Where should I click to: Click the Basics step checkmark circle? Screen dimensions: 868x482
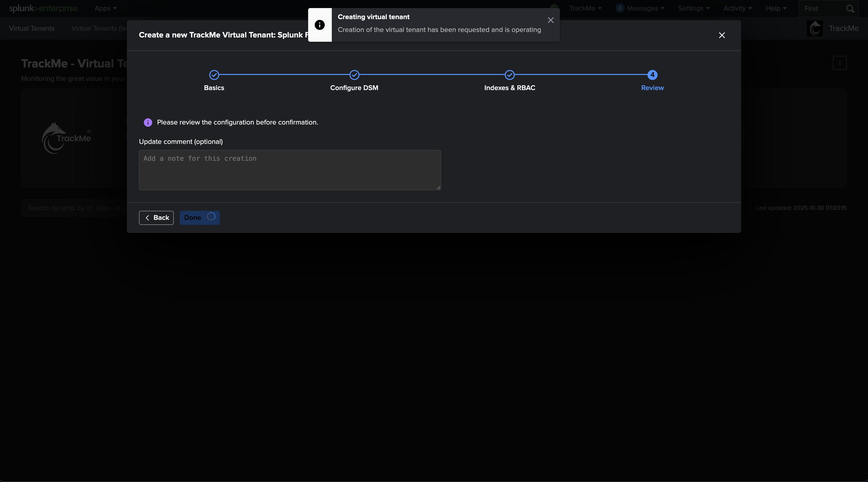pos(214,75)
